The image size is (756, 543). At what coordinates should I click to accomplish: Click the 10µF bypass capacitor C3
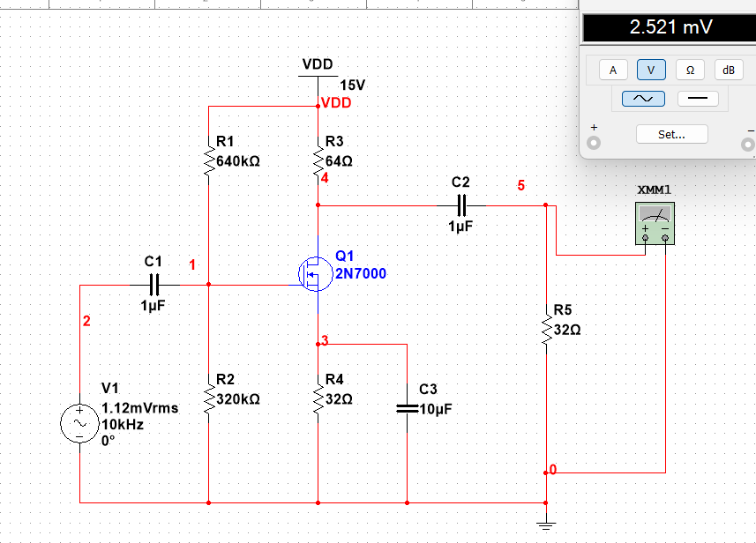pos(406,407)
